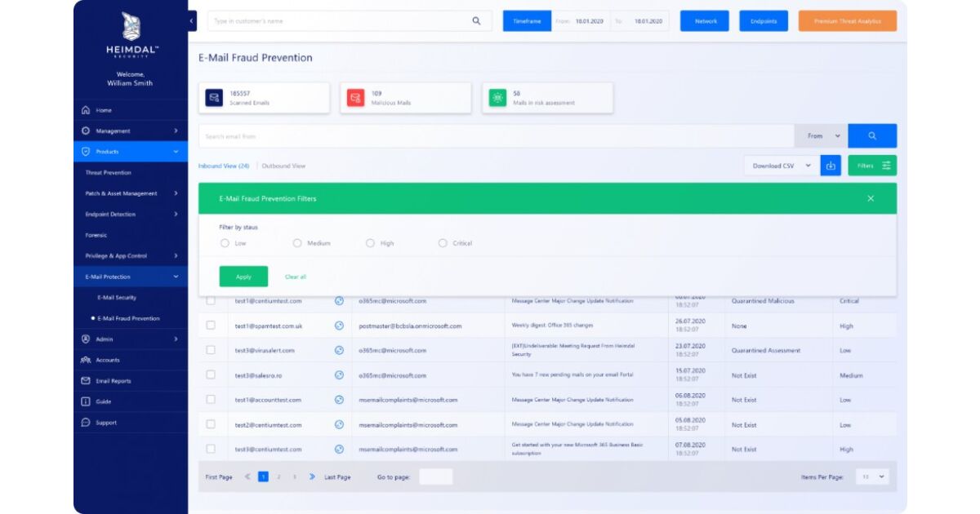Switch to the Outbound View tab
The width and height of the screenshot is (980, 514).
(283, 166)
